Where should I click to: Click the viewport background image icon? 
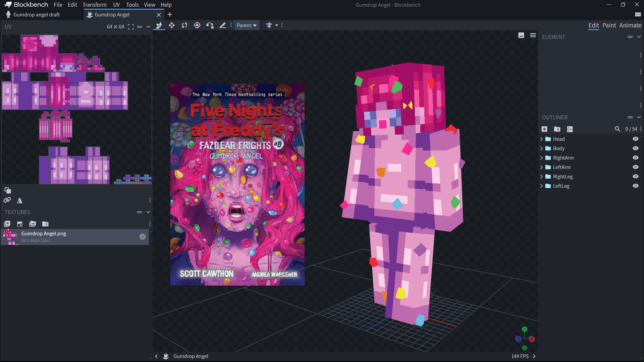(521, 35)
